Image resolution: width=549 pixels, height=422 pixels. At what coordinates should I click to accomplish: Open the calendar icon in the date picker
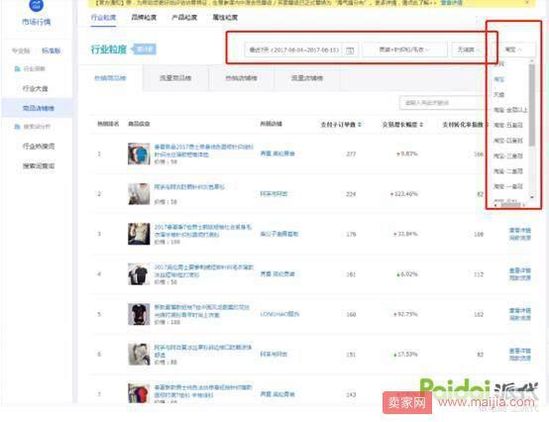pyautogui.click(x=349, y=50)
